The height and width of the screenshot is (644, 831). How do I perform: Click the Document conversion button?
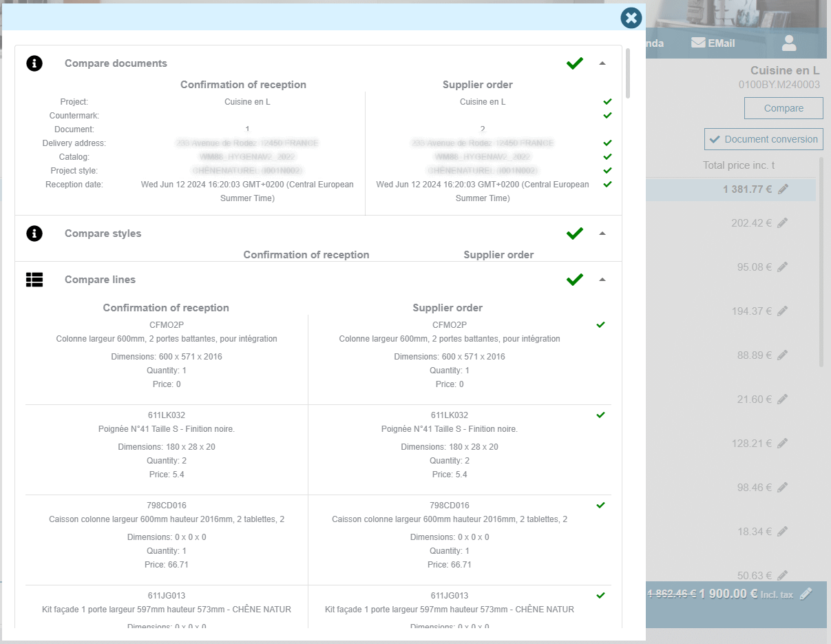tap(764, 139)
